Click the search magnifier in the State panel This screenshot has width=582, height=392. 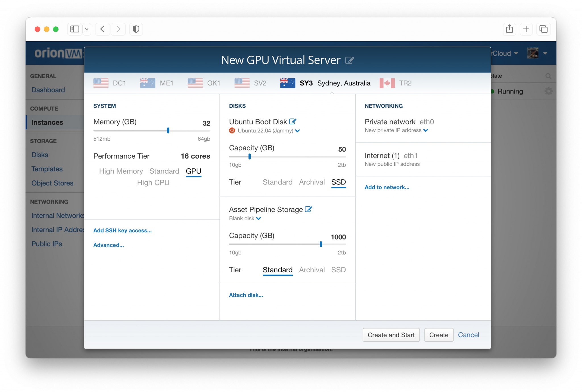point(548,76)
